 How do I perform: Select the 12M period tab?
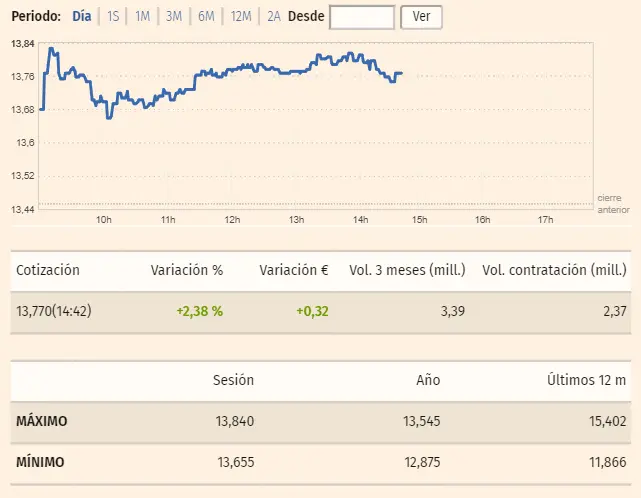coord(240,17)
